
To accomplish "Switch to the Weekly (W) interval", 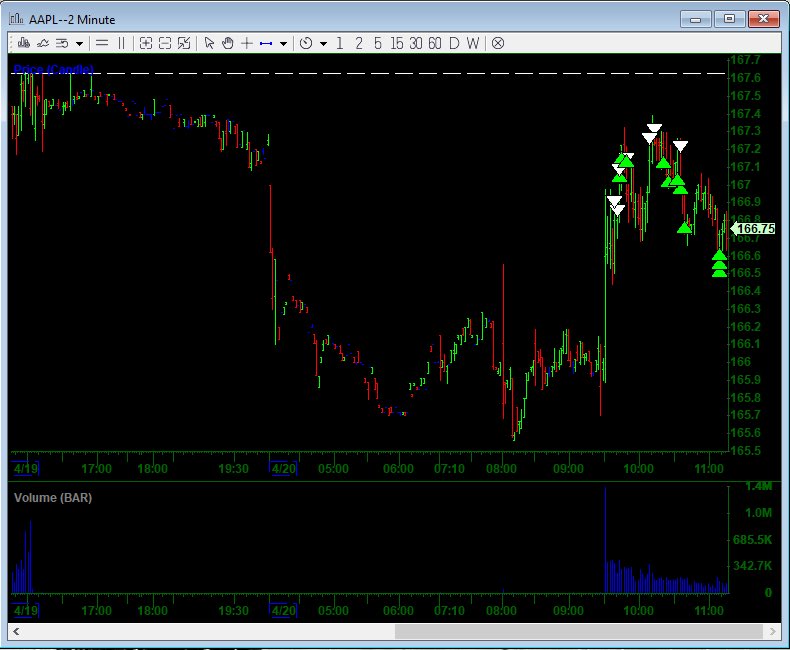I will pos(473,43).
